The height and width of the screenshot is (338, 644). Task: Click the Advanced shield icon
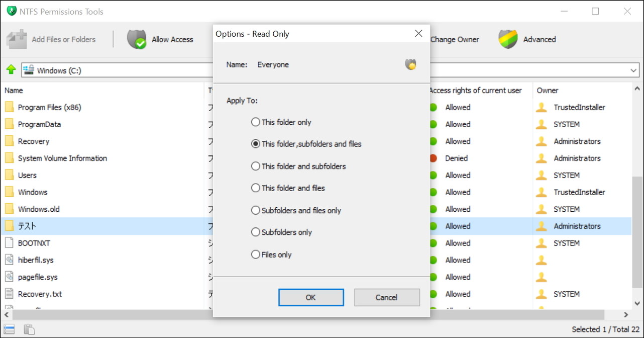508,39
